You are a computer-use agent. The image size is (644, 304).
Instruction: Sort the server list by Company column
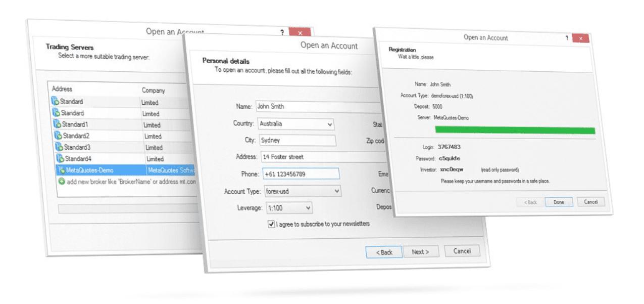click(154, 91)
